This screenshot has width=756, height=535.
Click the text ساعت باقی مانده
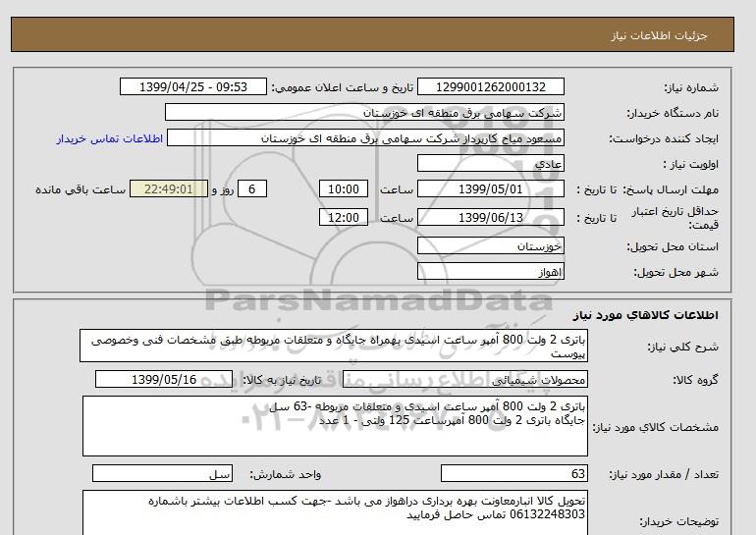click(x=81, y=189)
